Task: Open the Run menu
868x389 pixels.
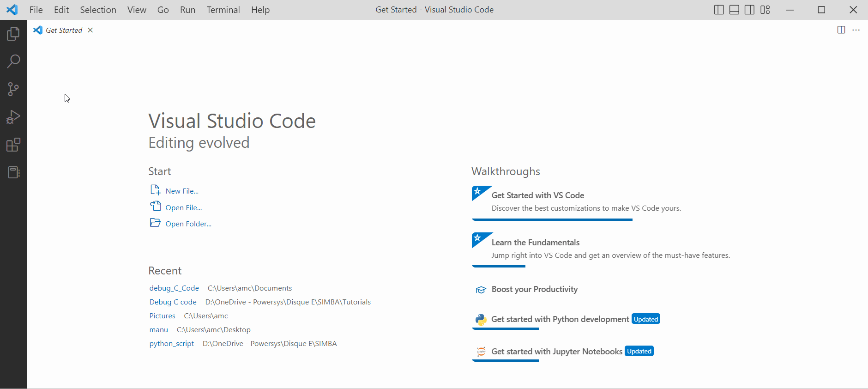Action: click(187, 10)
